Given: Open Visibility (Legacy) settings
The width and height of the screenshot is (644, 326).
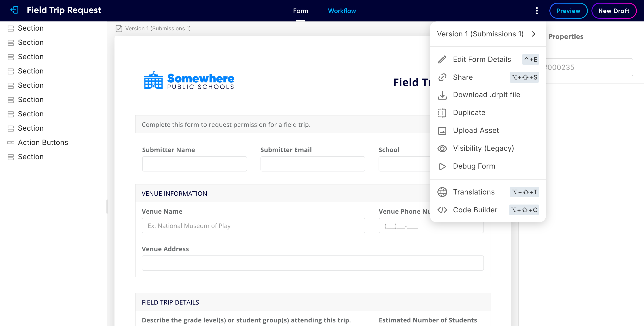Looking at the screenshot, I should [x=487, y=148].
